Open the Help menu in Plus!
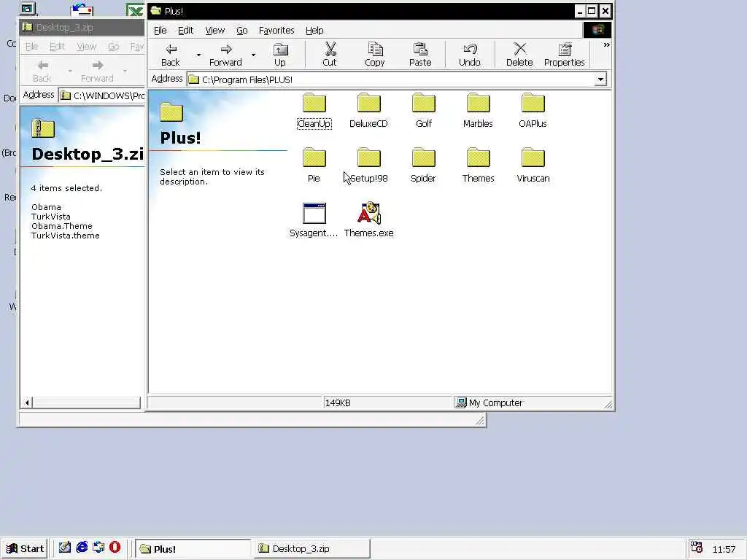This screenshot has width=747, height=560. click(314, 31)
